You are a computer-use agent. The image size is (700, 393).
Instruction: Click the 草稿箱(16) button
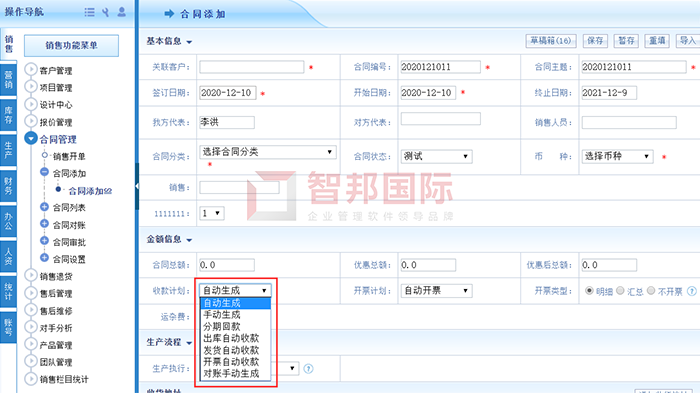(x=551, y=41)
